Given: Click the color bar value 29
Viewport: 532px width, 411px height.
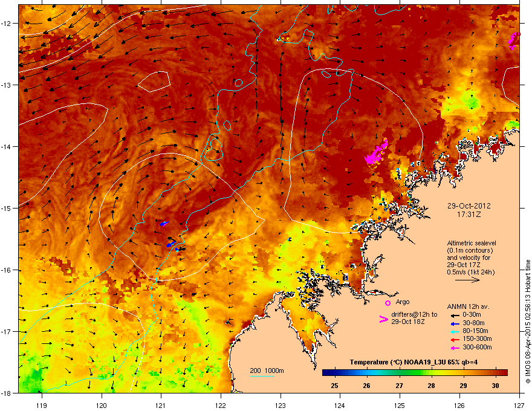Looking at the screenshot, I should (464, 386).
